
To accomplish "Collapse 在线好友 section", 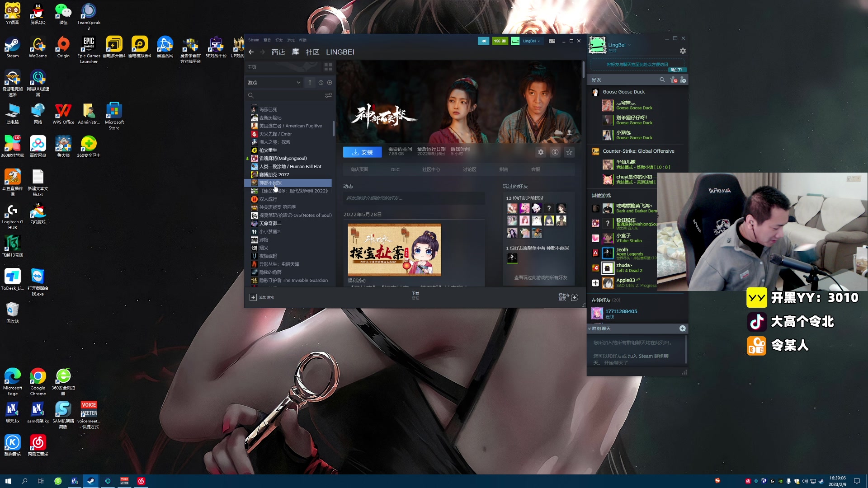I will pyautogui.click(x=606, y=300).
